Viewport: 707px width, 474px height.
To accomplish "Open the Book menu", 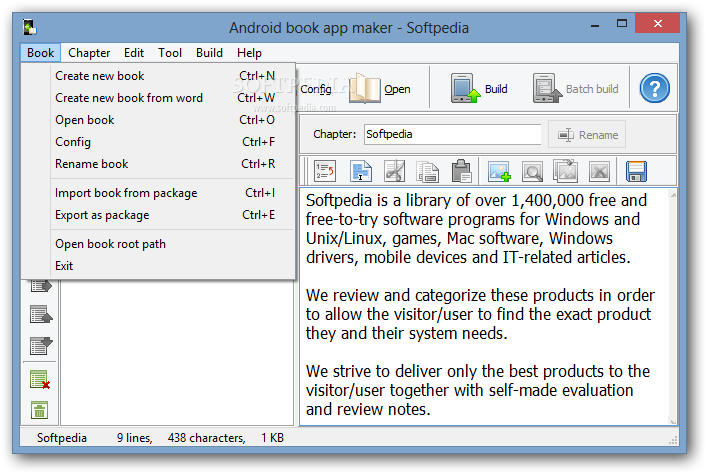I will point(40,53).
